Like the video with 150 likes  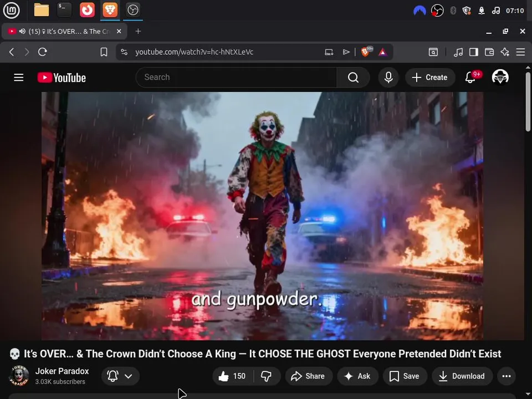pyautogui.click(x=233, y=376)
